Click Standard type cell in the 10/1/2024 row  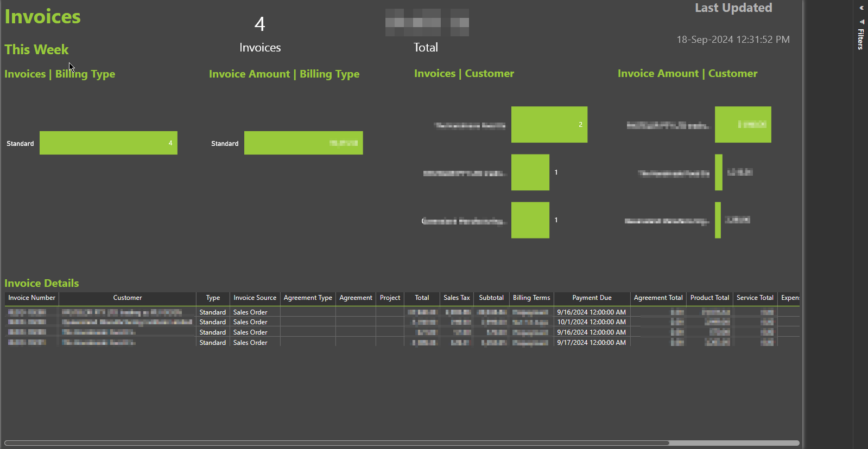[x=212, y=322]
